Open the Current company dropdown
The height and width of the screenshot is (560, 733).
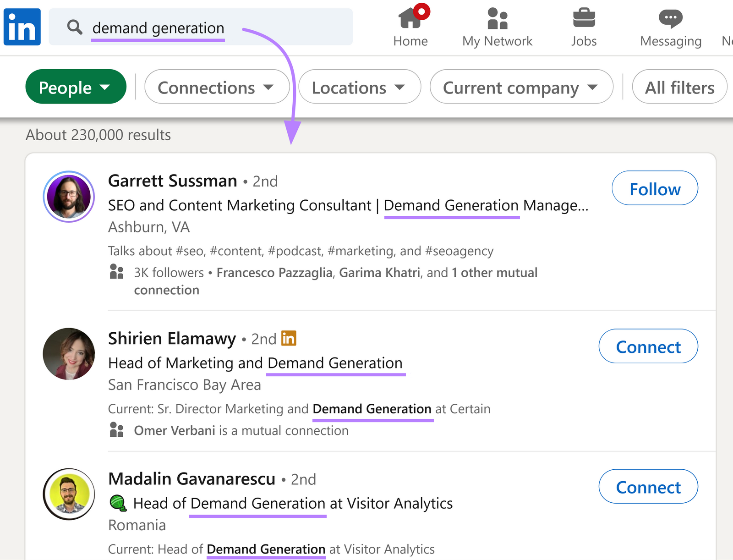(x=520, y=87)
